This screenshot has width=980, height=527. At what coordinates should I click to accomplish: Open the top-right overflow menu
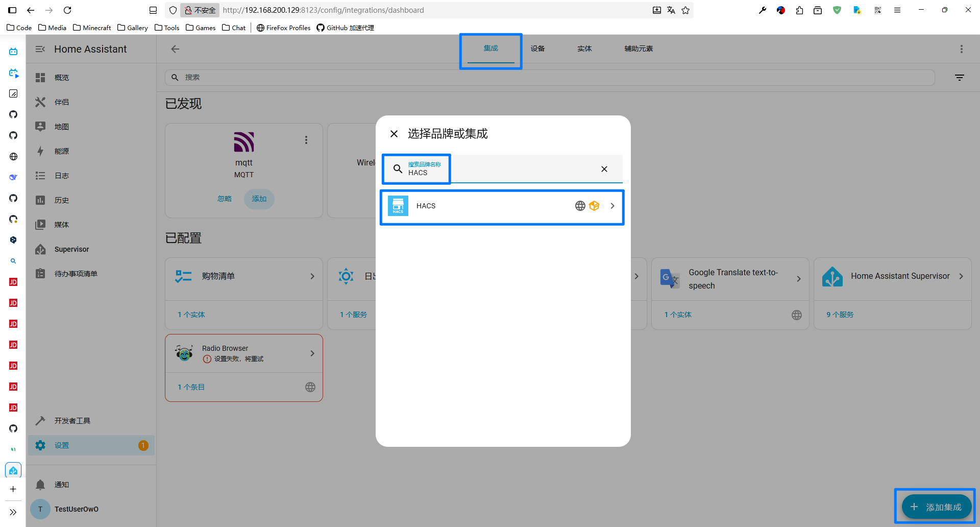[961, 49]
